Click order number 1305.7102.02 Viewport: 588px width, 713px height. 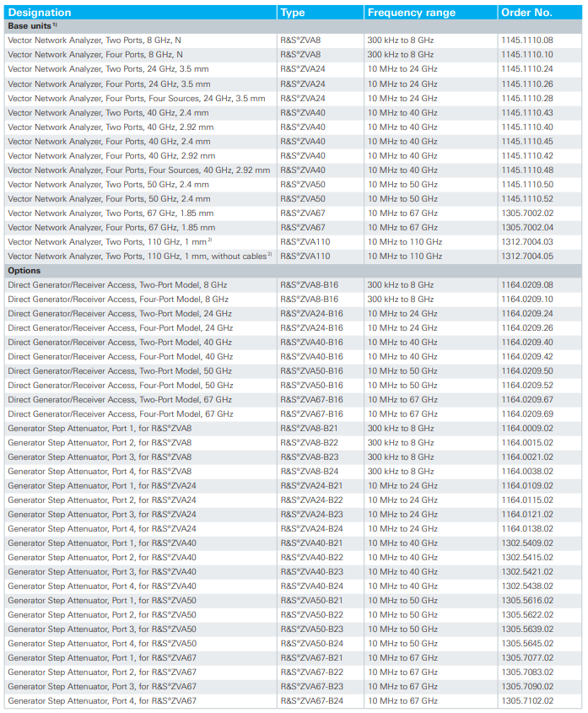coord(527,701)
